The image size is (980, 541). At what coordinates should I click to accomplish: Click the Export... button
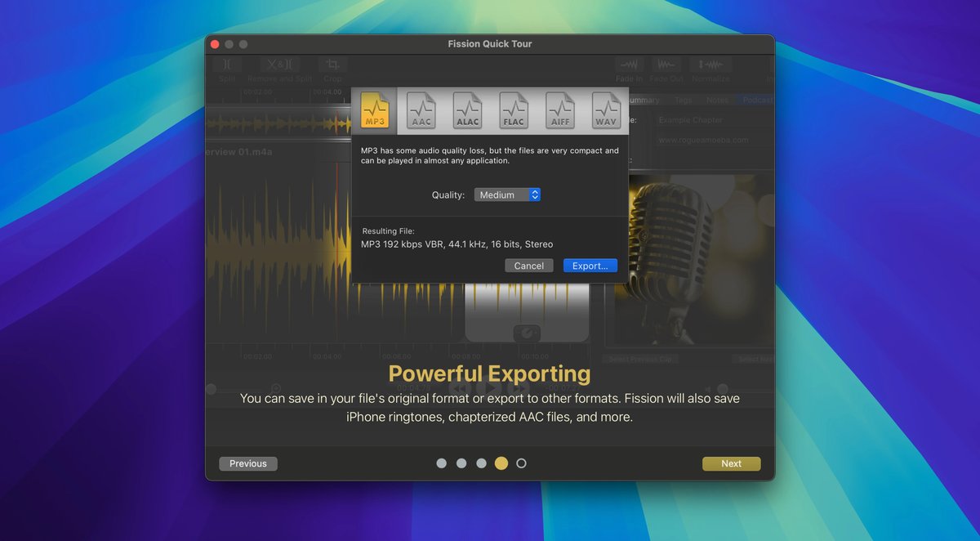coord(590,266)
